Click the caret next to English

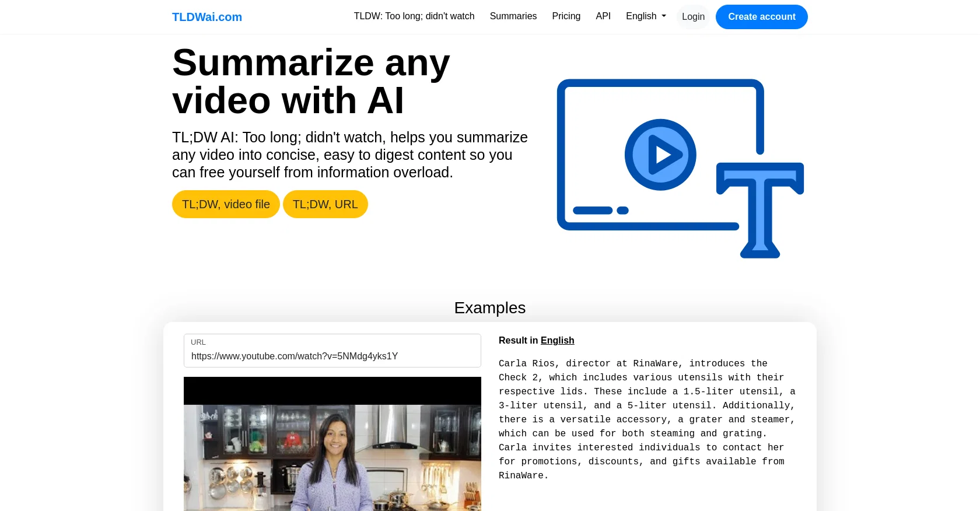664,16
